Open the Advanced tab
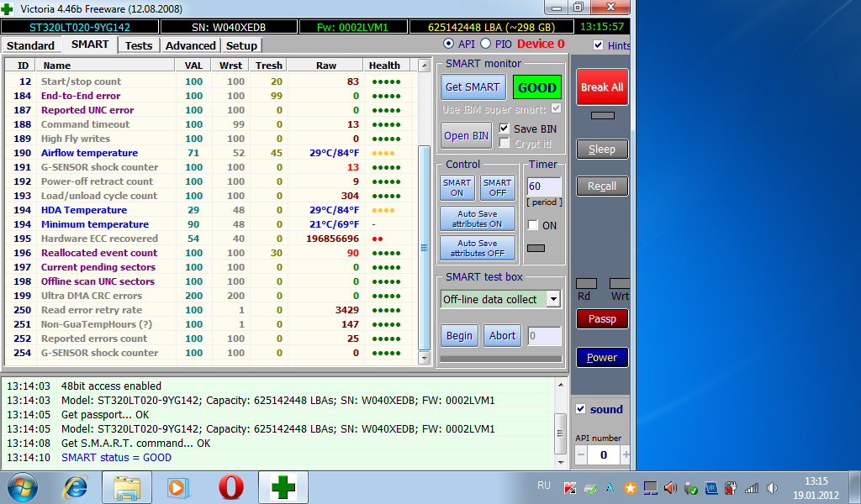The height and width of the screenshot is (504, 861). click(190, 45)
